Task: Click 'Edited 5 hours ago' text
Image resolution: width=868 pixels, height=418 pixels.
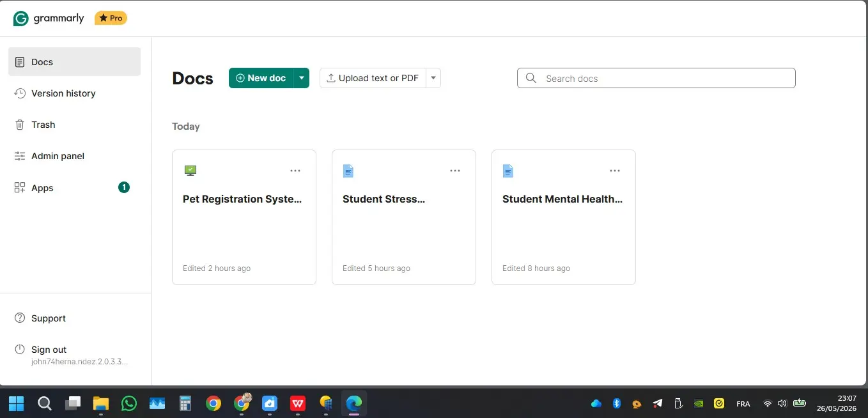Action: (x=376, y=268)
